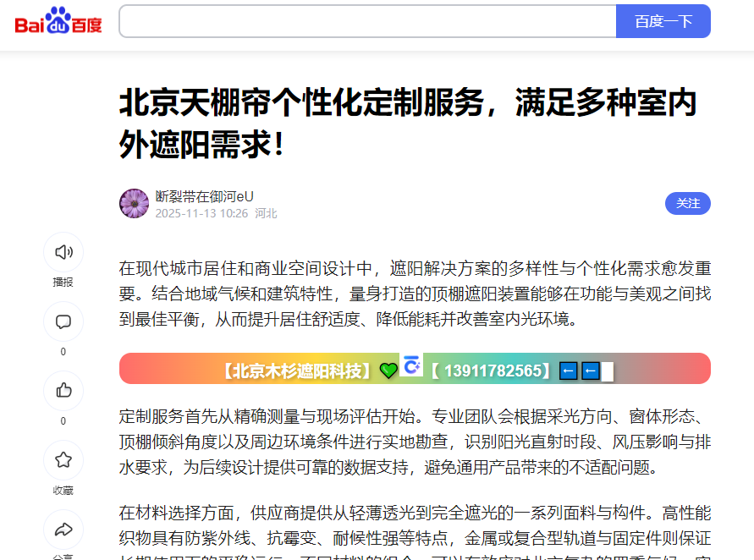Click the paragraph starting with 定制服务首先
Viewport: 754px width, 560px height.
click(x=415, y=442)
